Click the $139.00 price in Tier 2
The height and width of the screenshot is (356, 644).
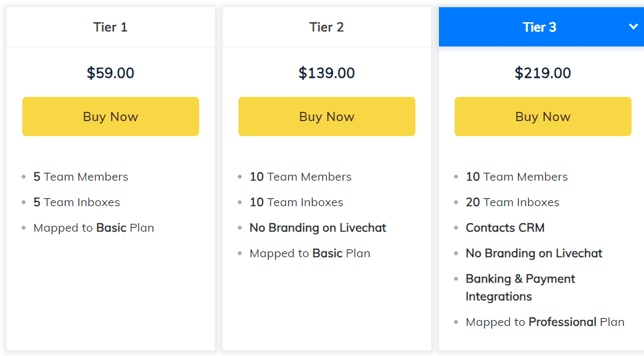[x=326, y=73]
